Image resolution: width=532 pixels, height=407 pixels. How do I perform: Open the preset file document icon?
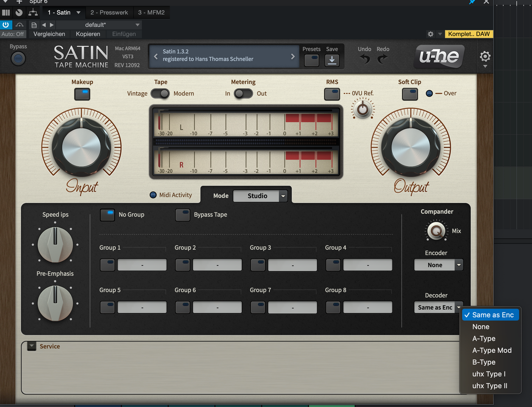tap(34, 25)
